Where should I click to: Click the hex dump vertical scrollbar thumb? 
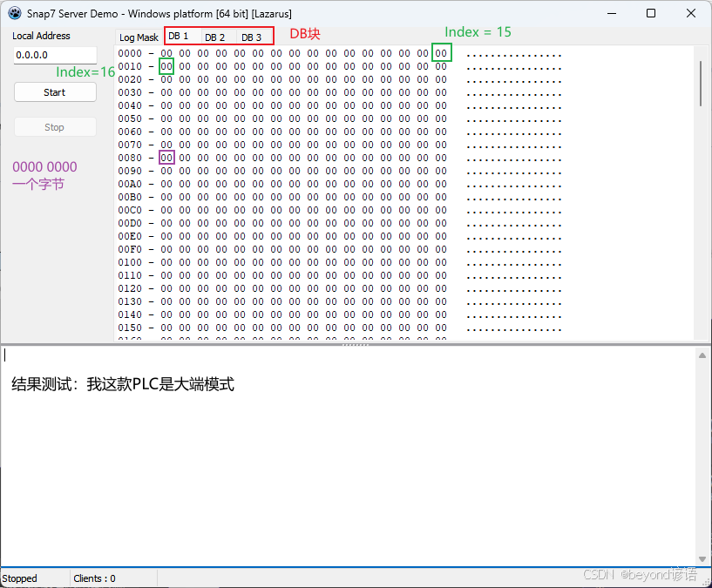click(701, 84)
